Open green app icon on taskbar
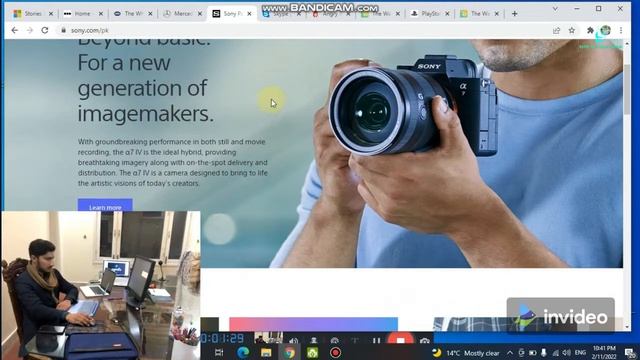This screenshot has height=360, width=640. tap(313, 352)
